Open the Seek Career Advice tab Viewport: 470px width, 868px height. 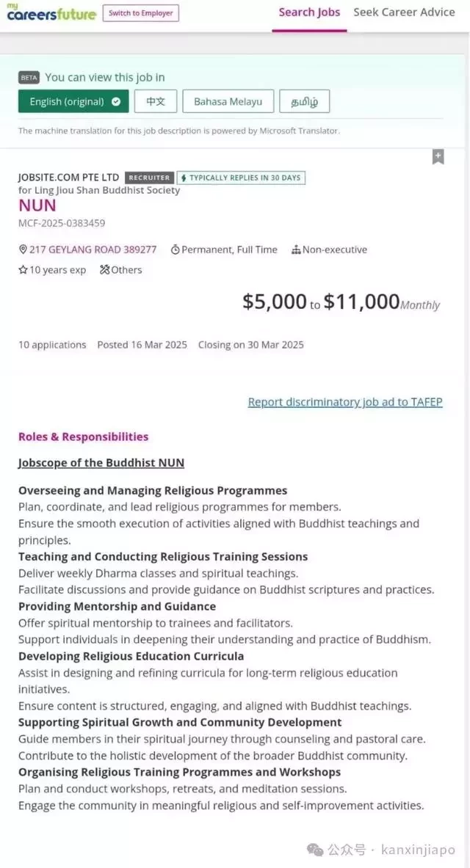coord(404,12)
